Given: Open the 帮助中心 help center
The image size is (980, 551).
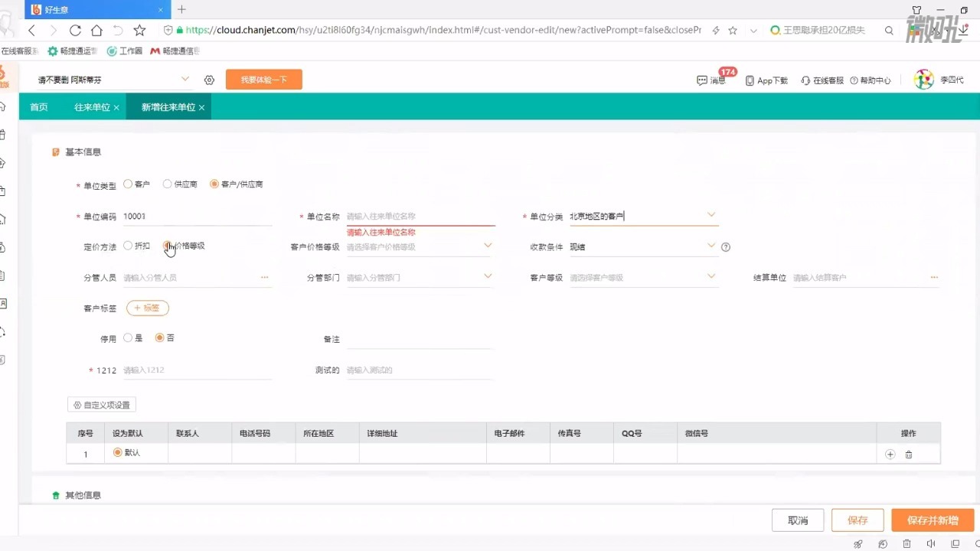Looking at the screenshot, I should coord(870,80).
